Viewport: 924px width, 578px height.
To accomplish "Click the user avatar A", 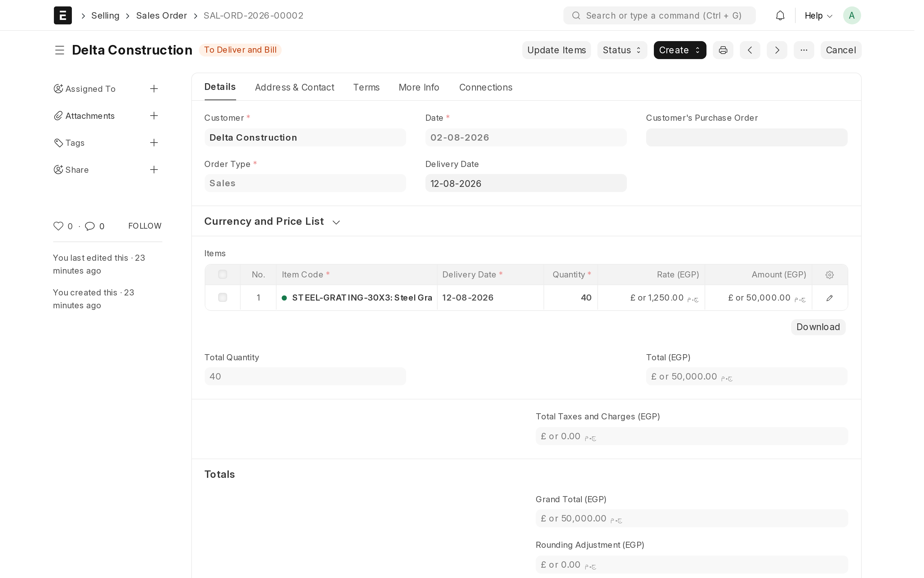I will click(x=851, y=15).
